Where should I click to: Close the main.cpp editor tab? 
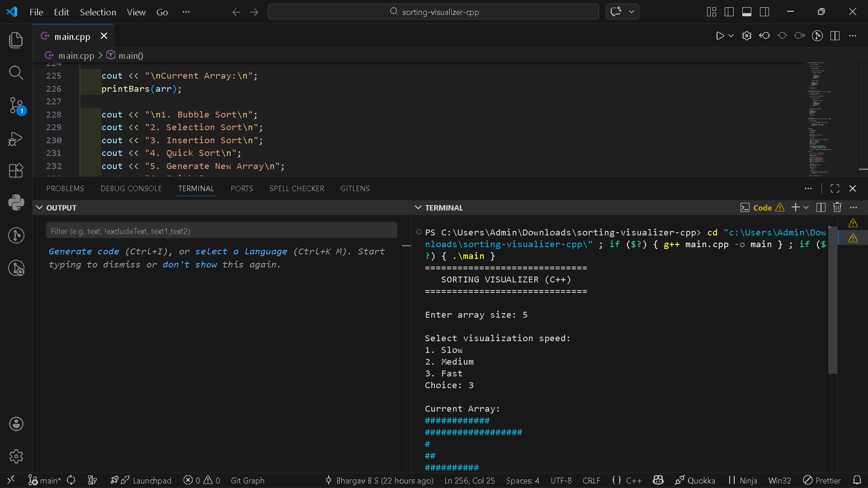(x=104, y=36)
